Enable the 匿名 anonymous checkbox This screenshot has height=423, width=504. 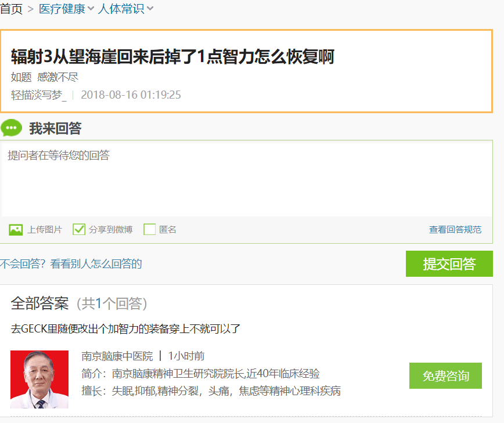coord(149,229)
